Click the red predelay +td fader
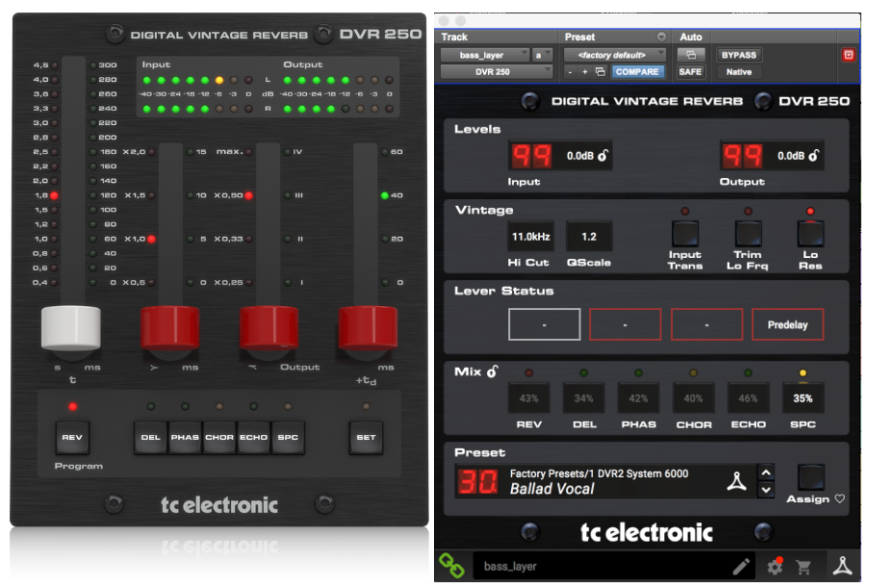The height and width of the screenshot is (588, 869). [x=368, y=328]
